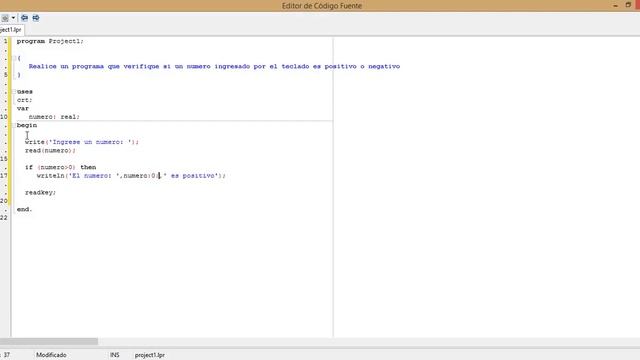Click the blue jump forward arrow
This screenshot has height=360, width=640.
[x=36, y=18]
